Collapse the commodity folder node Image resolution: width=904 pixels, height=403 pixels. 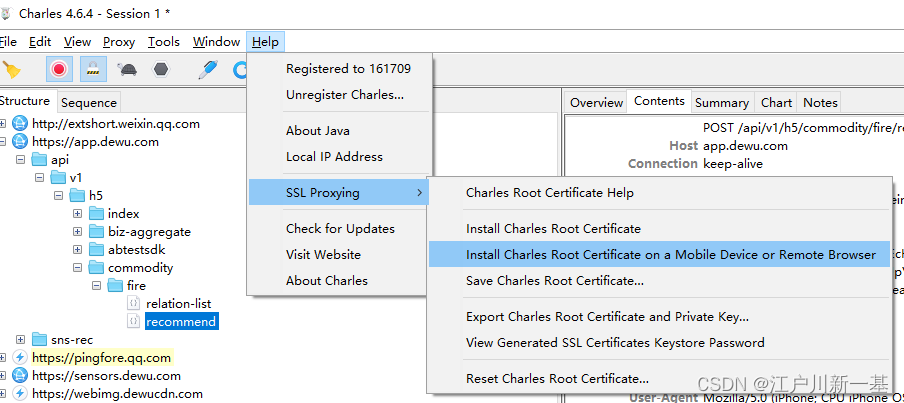pos(77,268)
